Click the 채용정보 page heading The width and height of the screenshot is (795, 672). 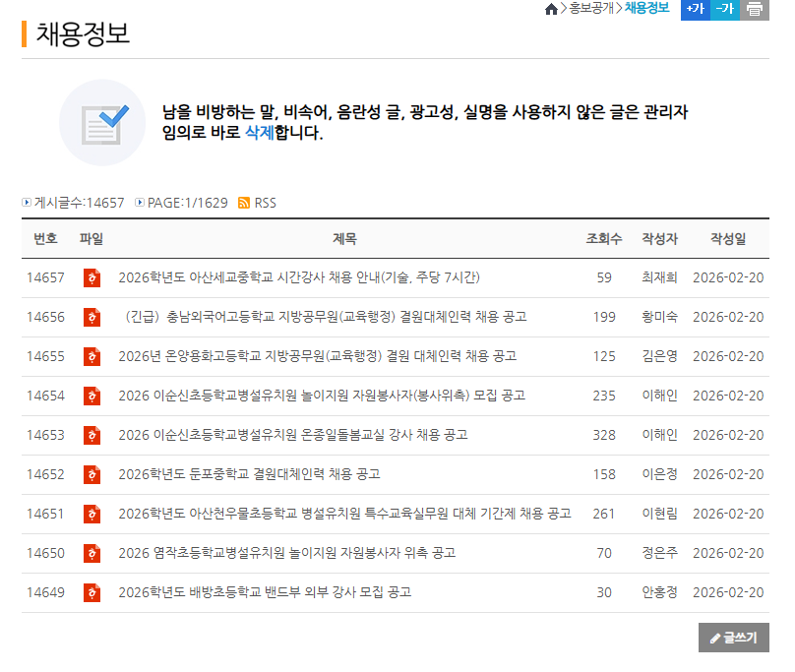coord(83,34)
